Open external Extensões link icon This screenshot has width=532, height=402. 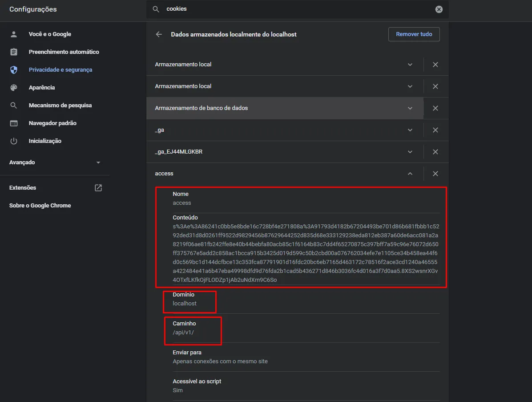(98, 188)
